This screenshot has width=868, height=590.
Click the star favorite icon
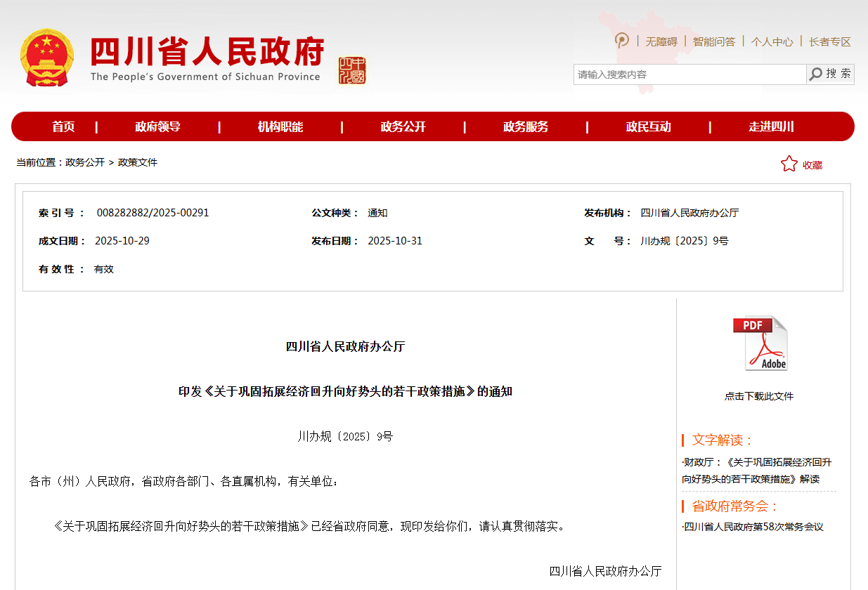(x=789, y=164)
